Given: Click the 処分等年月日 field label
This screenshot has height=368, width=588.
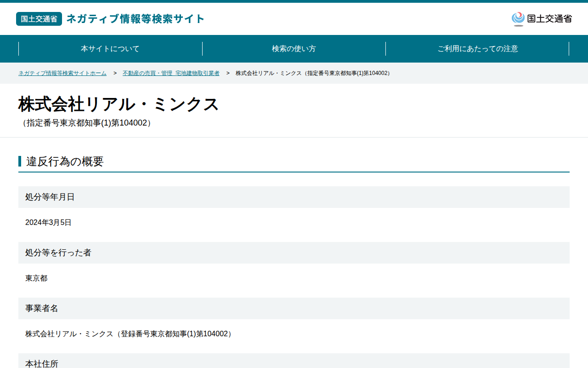Looking at the screenshot, I should [x=50, y=197].
